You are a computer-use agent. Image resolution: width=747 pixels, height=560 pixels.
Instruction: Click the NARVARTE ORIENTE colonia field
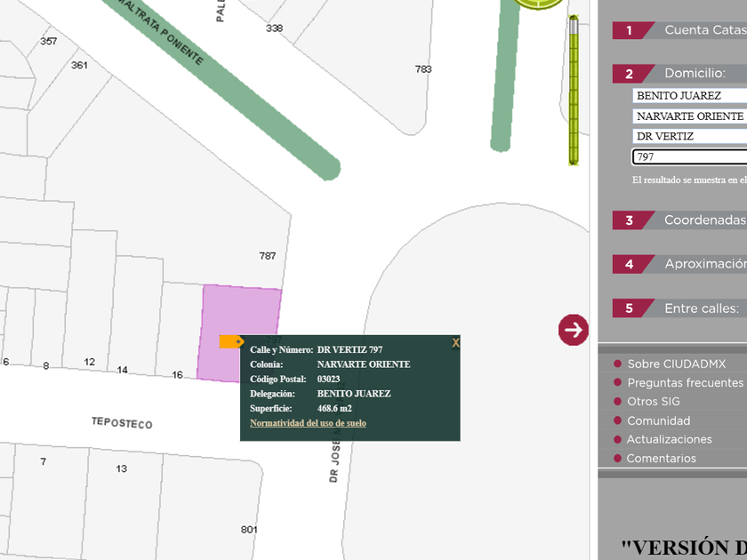[x=689, y=116]
